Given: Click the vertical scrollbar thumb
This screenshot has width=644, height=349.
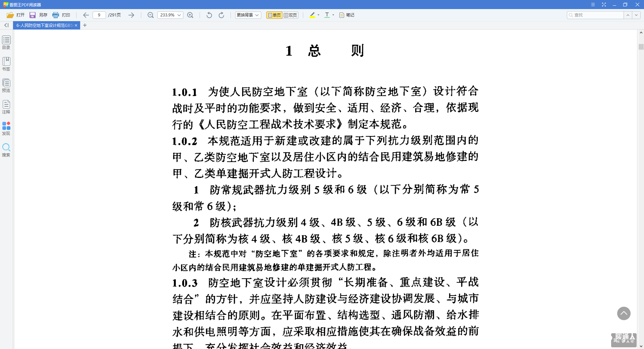Looking at the screenshot, I should pyautogui.click(x=641, y=47).
